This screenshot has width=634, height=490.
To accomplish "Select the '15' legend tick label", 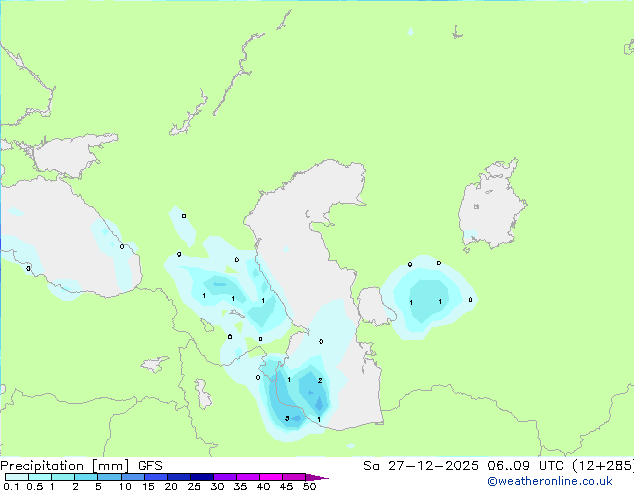I will [x=148, y=486].
